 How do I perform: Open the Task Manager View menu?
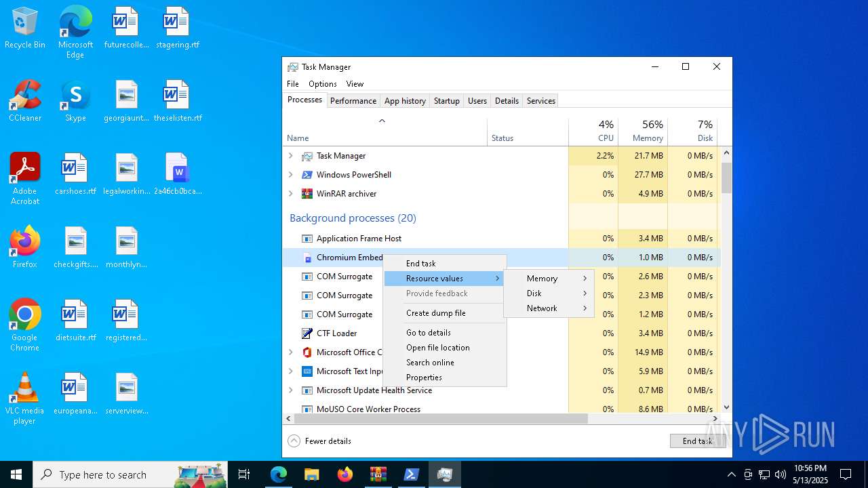click(x=355, y=84)
